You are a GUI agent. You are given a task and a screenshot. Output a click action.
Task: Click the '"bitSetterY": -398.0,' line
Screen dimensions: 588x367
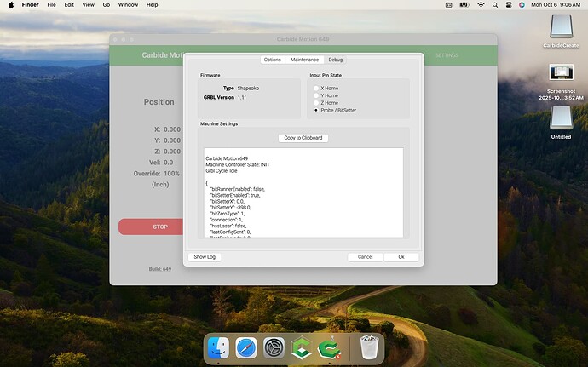[x=231, y=208]
